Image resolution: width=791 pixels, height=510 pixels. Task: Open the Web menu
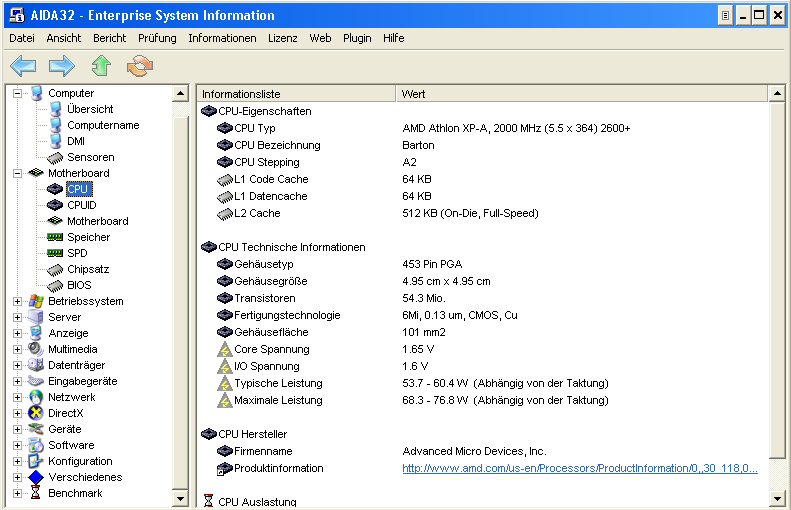(320, 38)
